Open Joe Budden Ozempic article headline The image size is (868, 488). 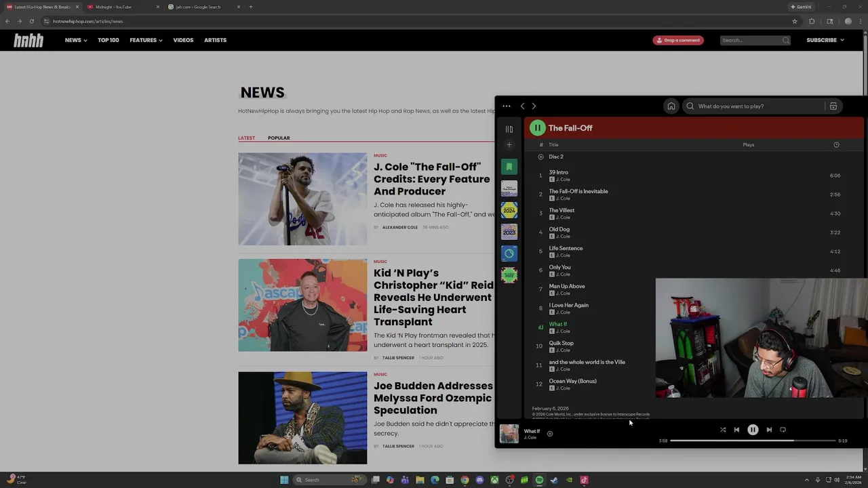[x=433, y=398]
